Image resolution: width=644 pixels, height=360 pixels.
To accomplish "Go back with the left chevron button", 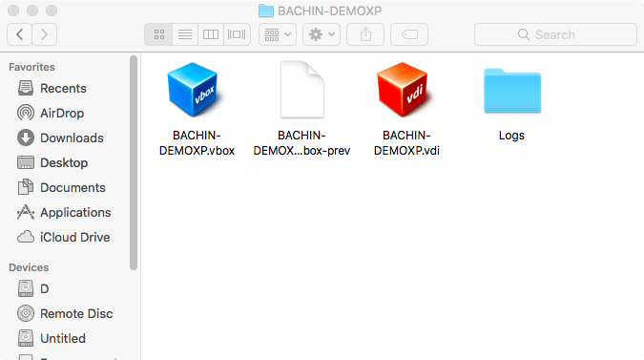I will click(x=19, y=34).
